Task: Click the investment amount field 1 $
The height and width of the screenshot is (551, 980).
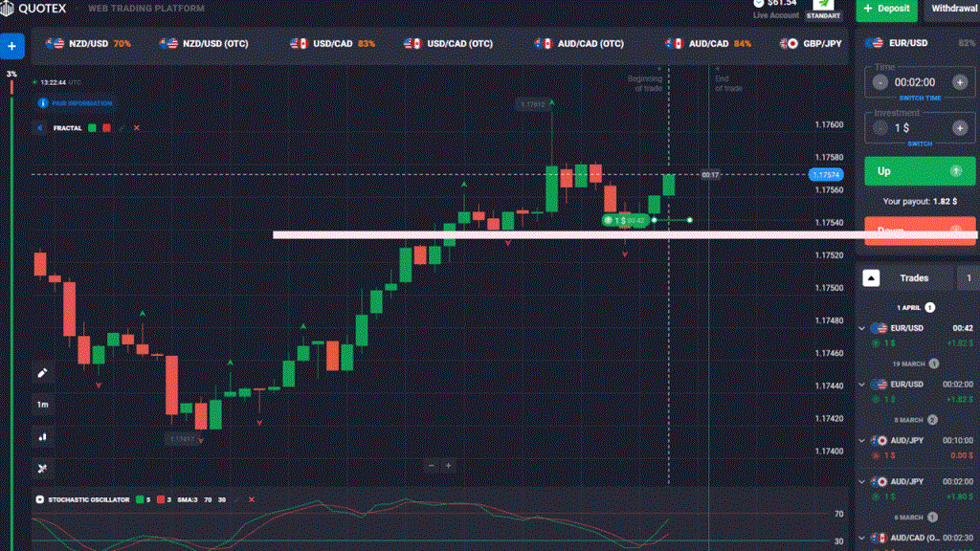Action: pos(902,128)
